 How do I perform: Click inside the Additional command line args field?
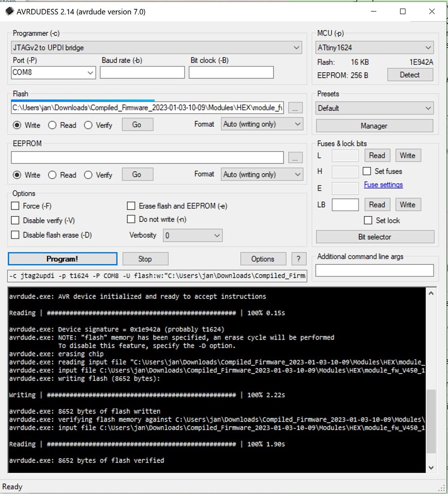374,269
